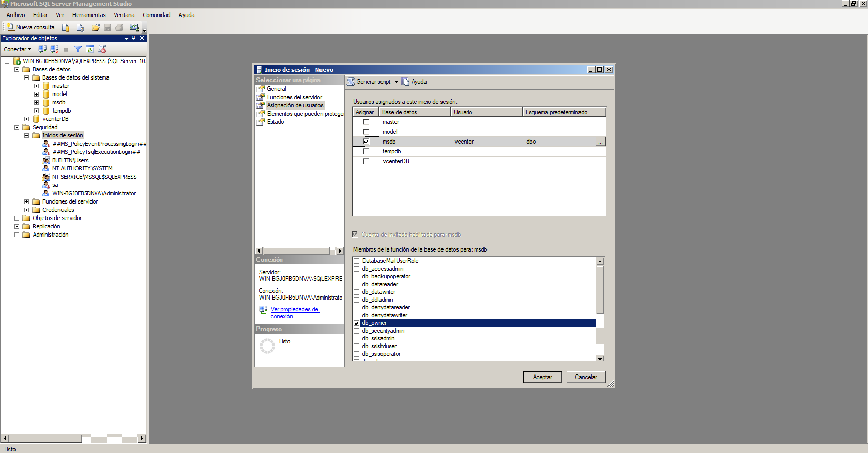Expand the vcenterDB database node
Viewport: 868px width, 453px height.
tap(27, 119)
